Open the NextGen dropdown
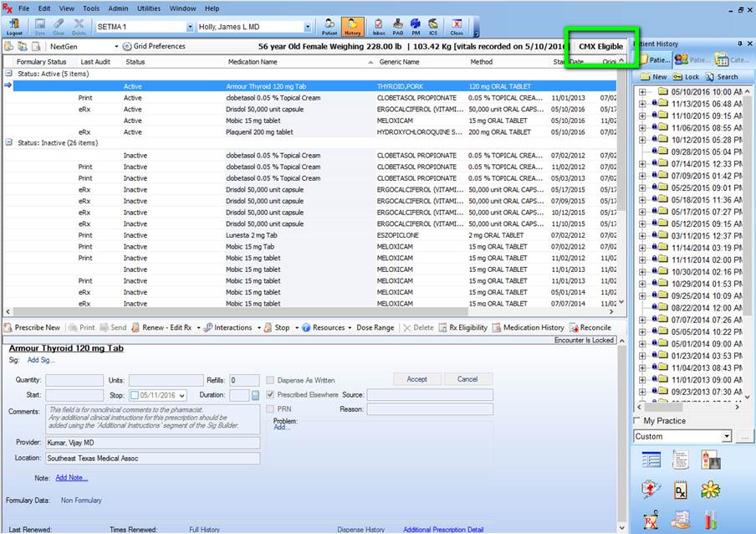756x534 pixels. click(116, 46)
